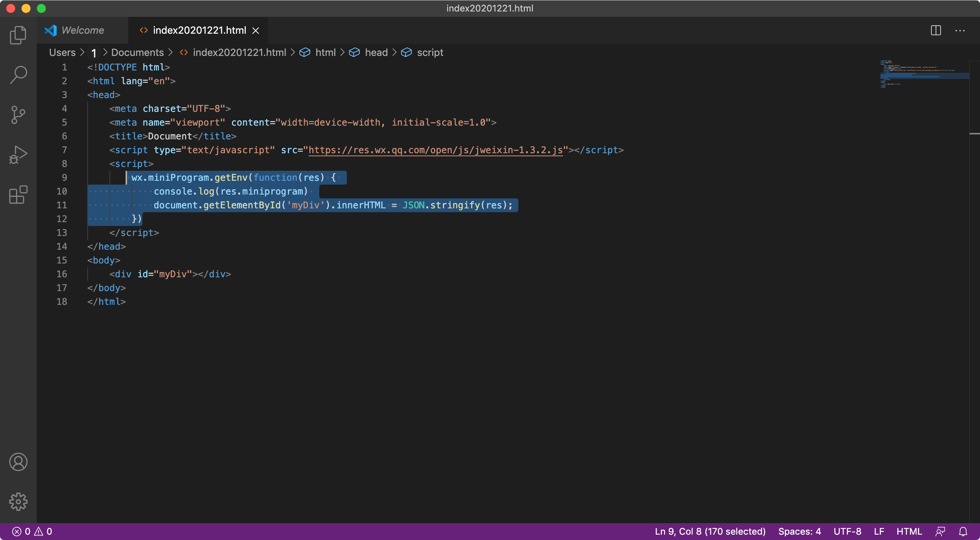The image size is (980, 540).
Task: Open Source Control view
Action: pyautogui.click(x=18, y=115)
